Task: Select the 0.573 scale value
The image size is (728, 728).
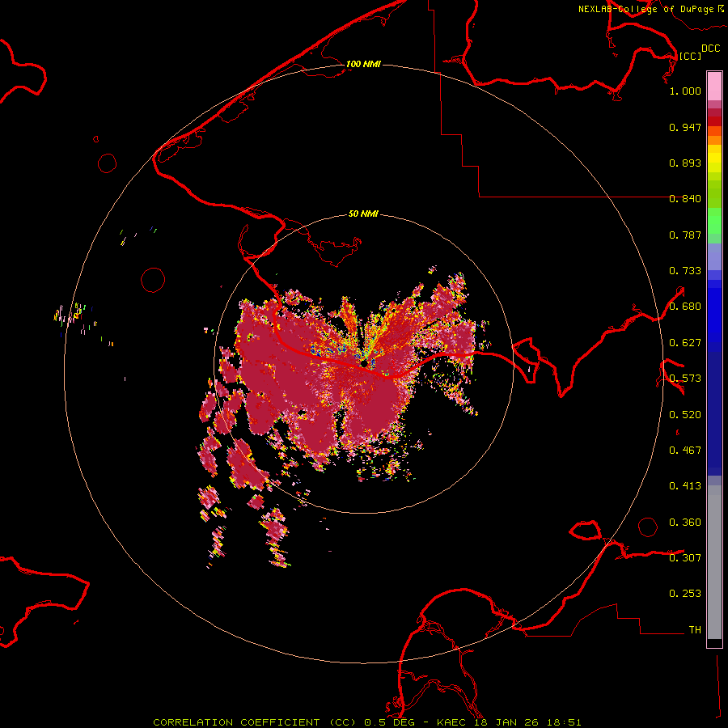Action: click(685, 379)
